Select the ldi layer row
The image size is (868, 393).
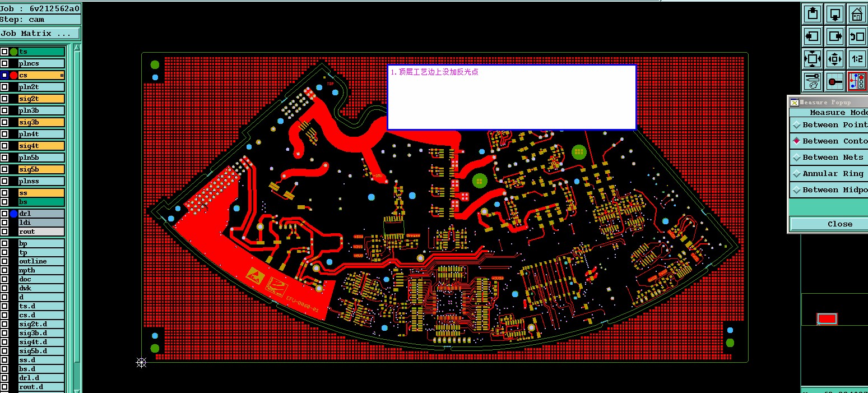point(41,223)
